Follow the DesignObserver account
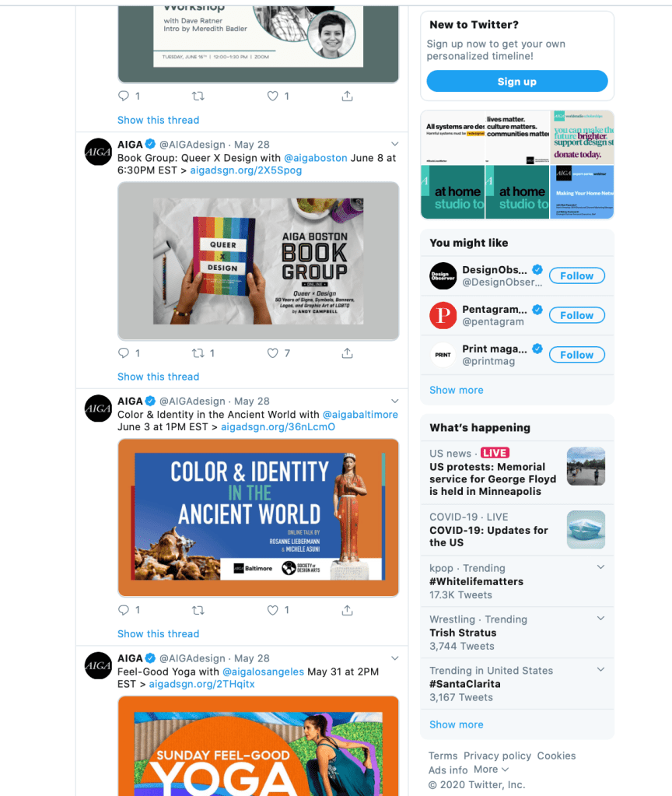The width and height of the screenshot is (672, 796). pyautogui.click(x=576, y=275)
